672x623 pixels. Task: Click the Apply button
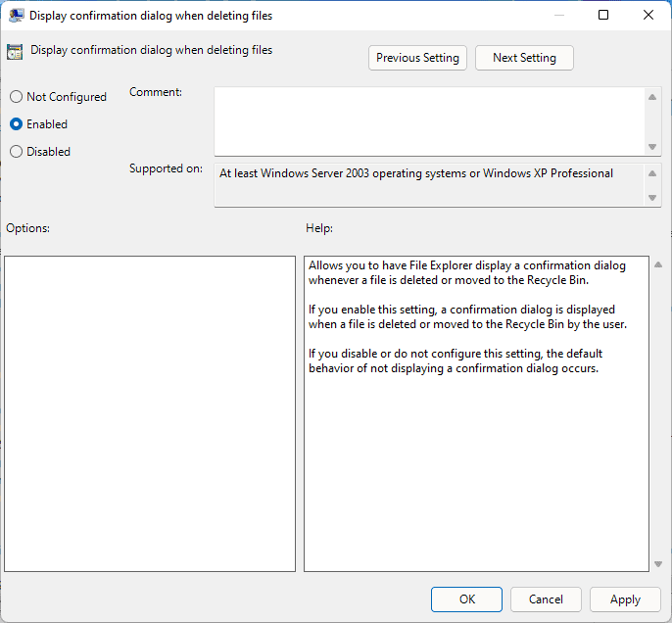(x=625, y=599)
